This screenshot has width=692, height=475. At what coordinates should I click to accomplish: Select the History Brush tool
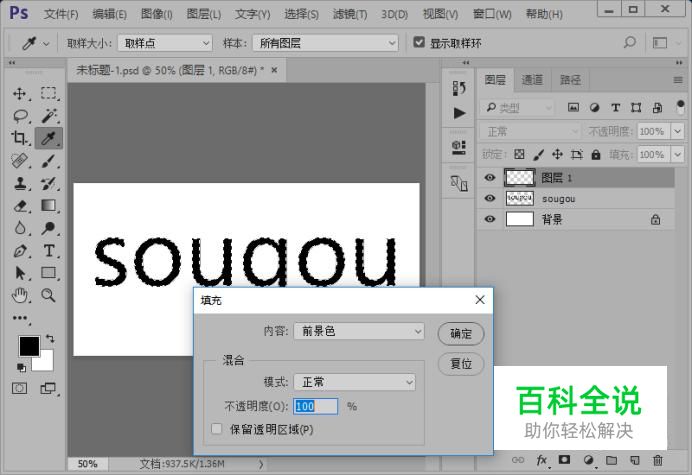pyautogui.click(x=49, y=183)
